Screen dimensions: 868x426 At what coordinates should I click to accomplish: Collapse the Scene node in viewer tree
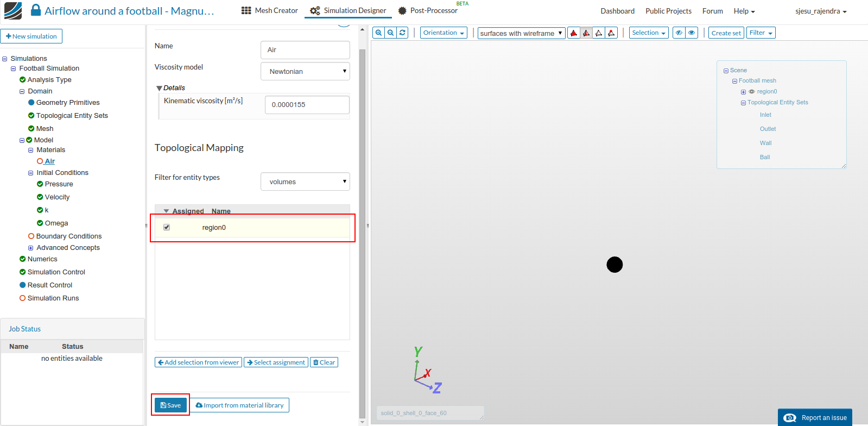[x=726, y=71]
